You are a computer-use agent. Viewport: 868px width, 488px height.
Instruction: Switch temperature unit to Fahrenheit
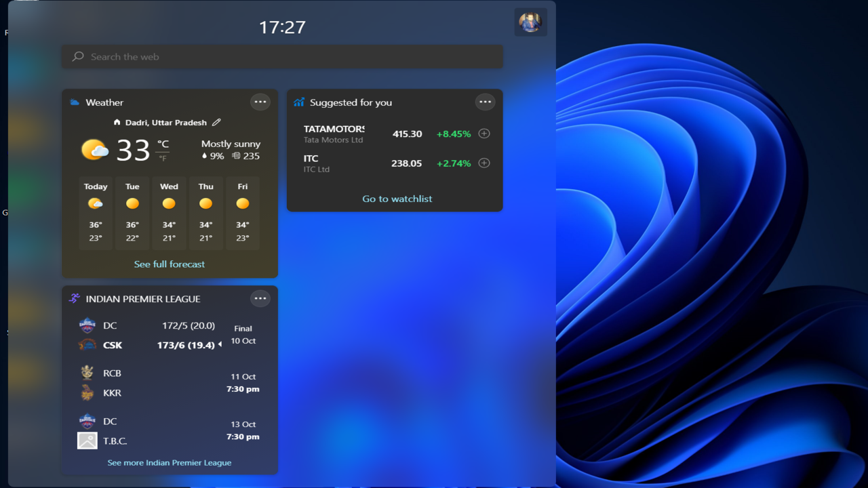click(x=163, y=159)
